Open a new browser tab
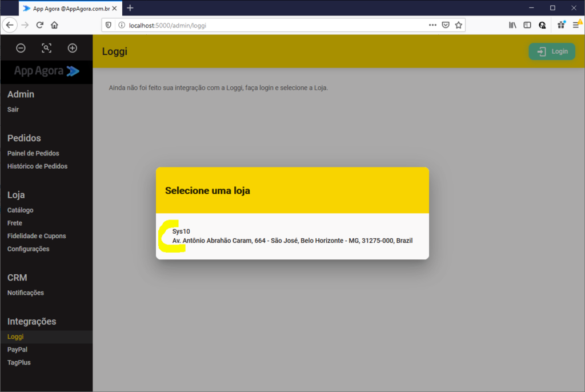585x392 pixels. pos(130,8)
